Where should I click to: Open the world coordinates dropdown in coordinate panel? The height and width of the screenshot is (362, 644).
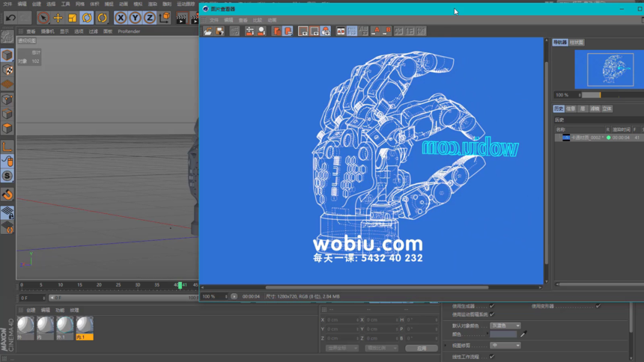pos(341,348)
